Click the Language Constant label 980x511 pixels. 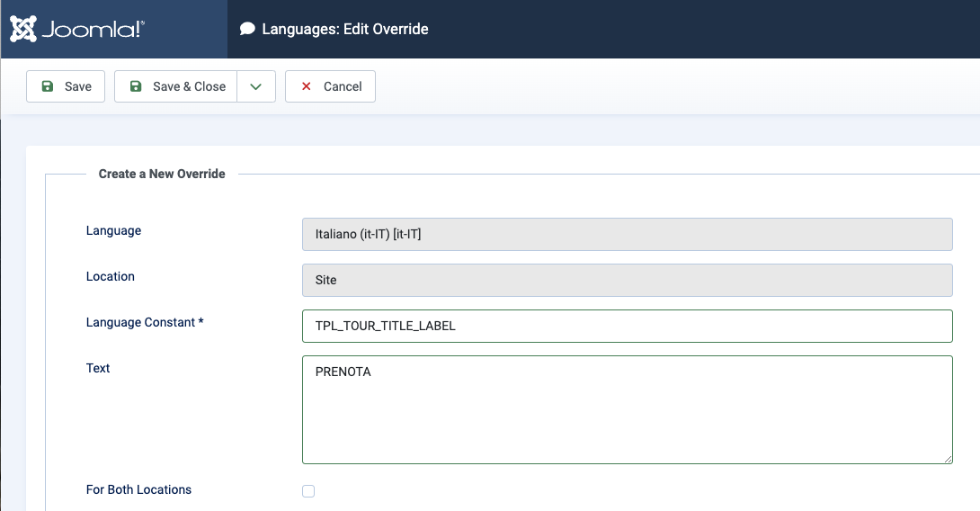pyautogui.click(x=145, y=322)
